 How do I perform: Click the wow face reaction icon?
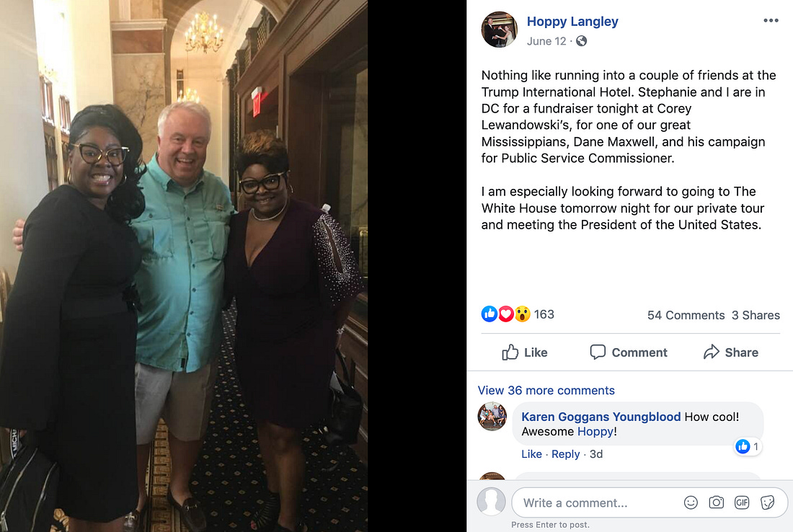(x=523, y=314)
